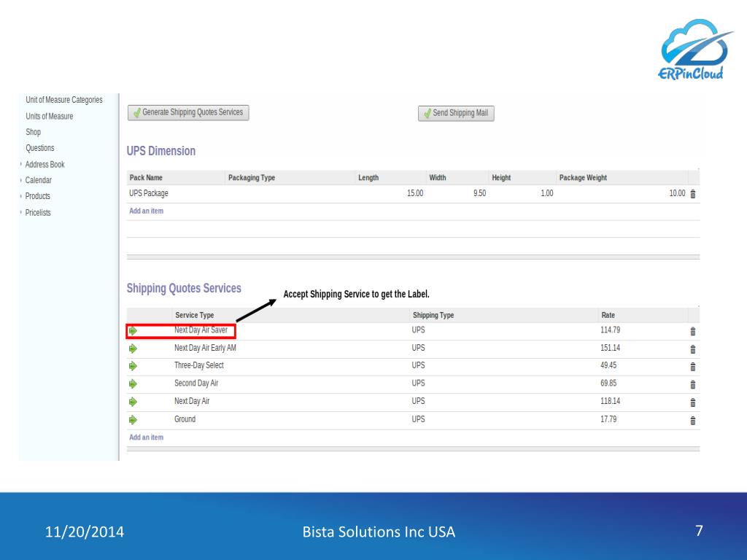Accept the Next Day Air Saver service arrow
Viewport: 747px width, 560px height.
[x=133, y=331]
